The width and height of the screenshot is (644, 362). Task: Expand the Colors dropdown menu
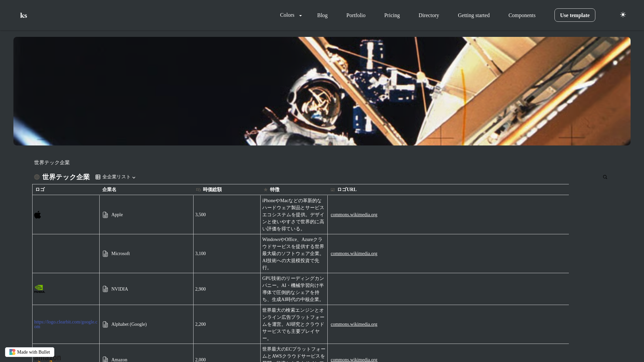(x=291, y=15)
